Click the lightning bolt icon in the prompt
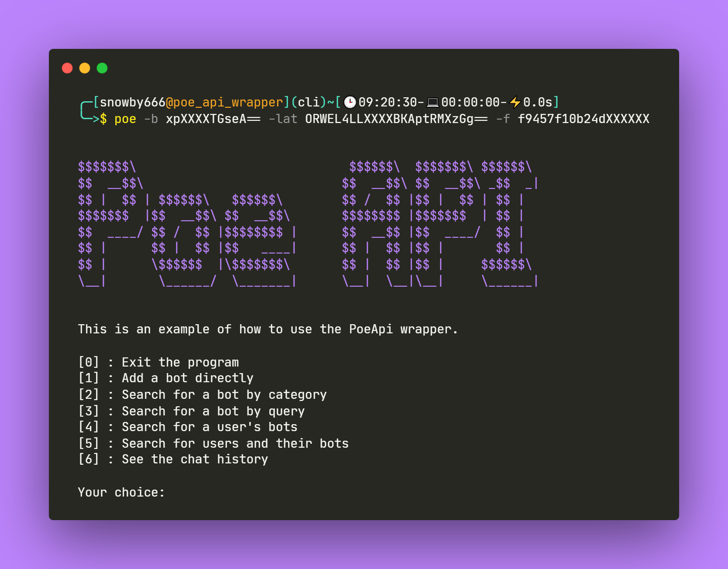728x569 pixels. (515, 102)
